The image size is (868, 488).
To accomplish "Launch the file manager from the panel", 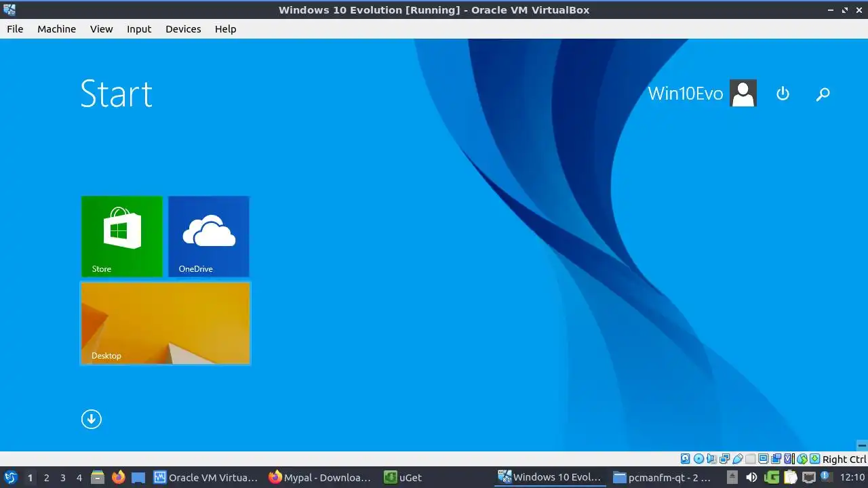I will coord(98,477).
